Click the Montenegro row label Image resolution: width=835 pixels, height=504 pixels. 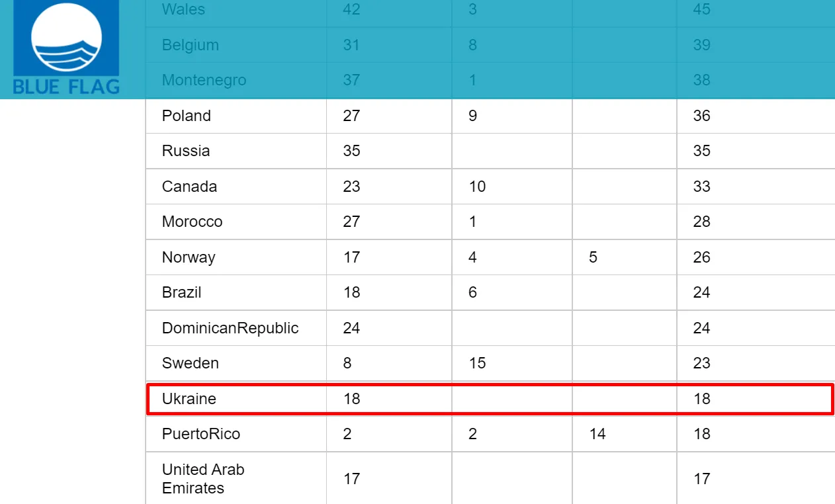(204, 80)
